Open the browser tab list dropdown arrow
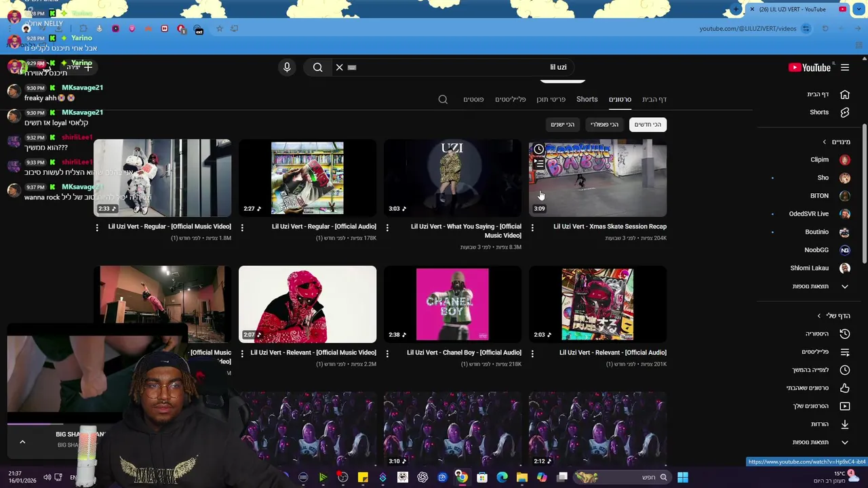Viewport: 868px width, 488px height. pyautogui.click(x=858, y=9)
